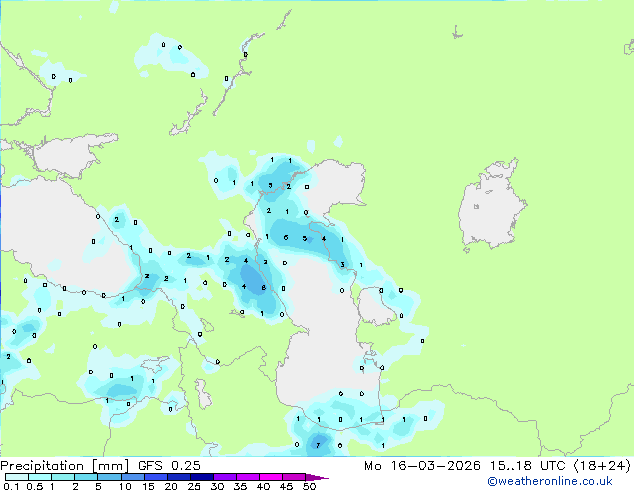Click the legend label "20"
The width and height of the screenshot is (634, 490).
tap(171, 486)
